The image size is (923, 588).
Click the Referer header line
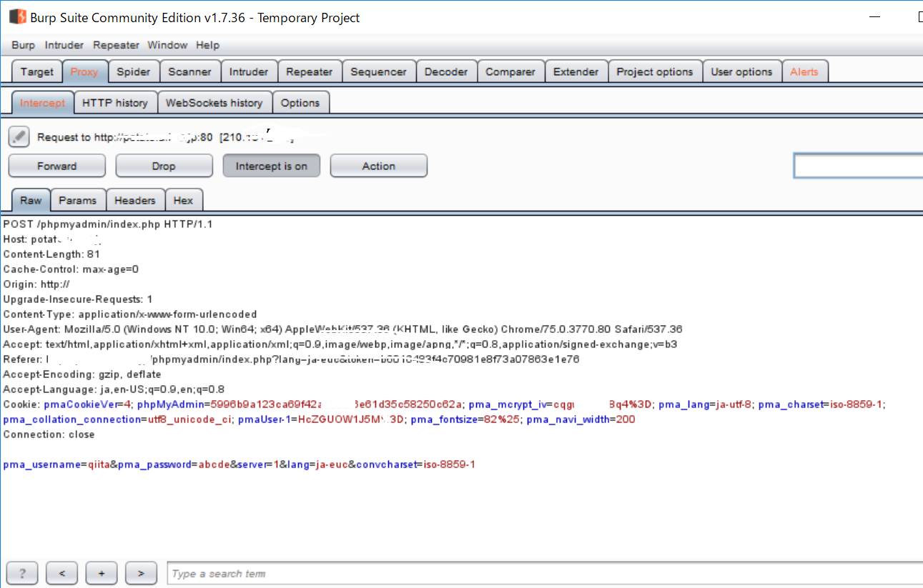point(291,359)
